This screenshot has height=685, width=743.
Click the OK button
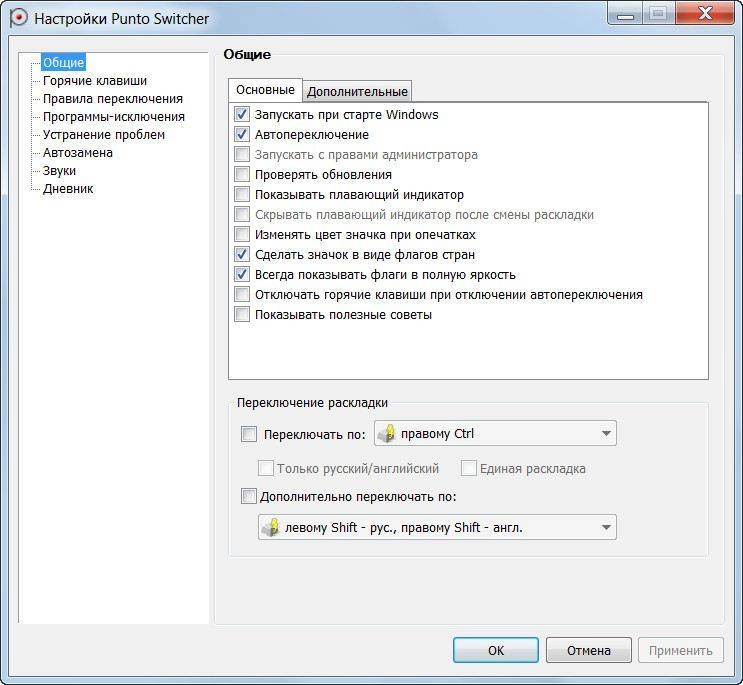[496, 650]
